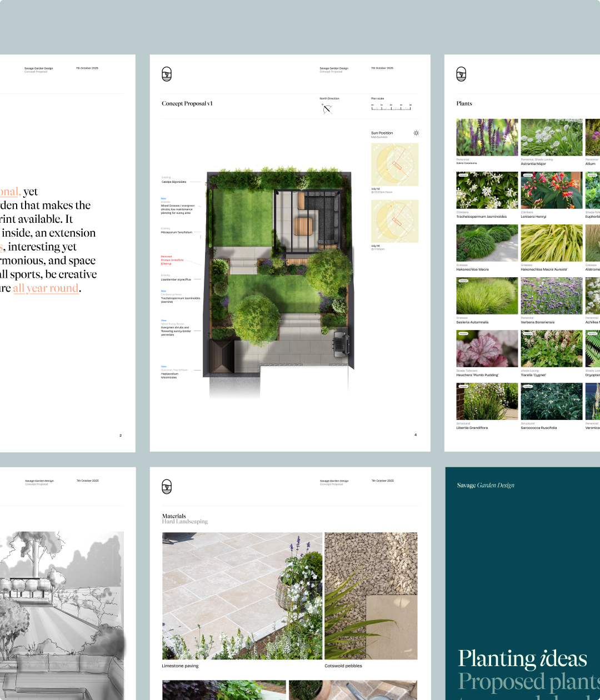Select the Verbena Bonariensis plant image

[551, 296]
